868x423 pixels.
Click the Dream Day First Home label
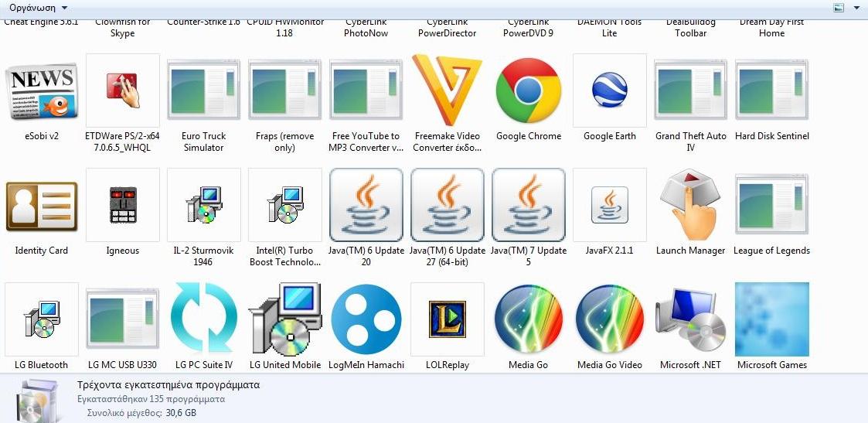point(771,28)
